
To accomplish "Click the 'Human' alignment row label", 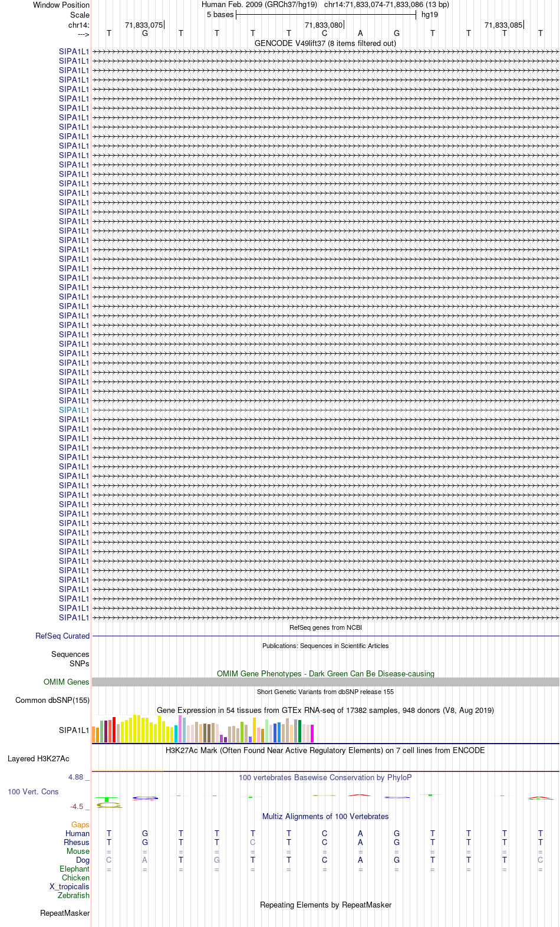I will [x=77, y=834].
